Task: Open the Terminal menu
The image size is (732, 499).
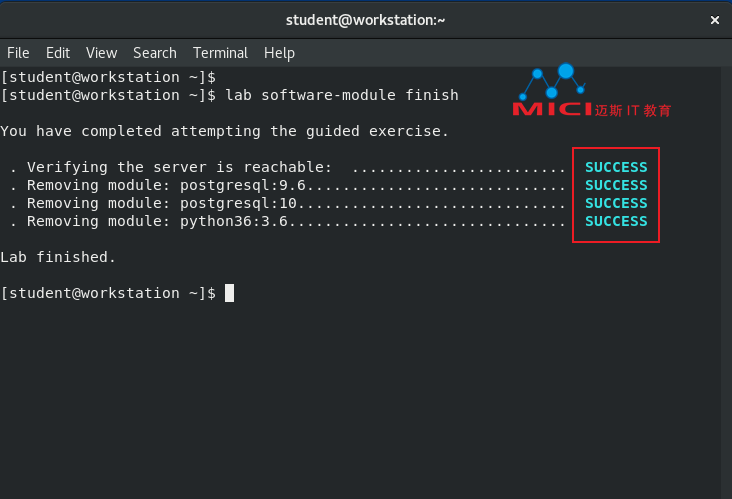Action: (x=220, y=53)
